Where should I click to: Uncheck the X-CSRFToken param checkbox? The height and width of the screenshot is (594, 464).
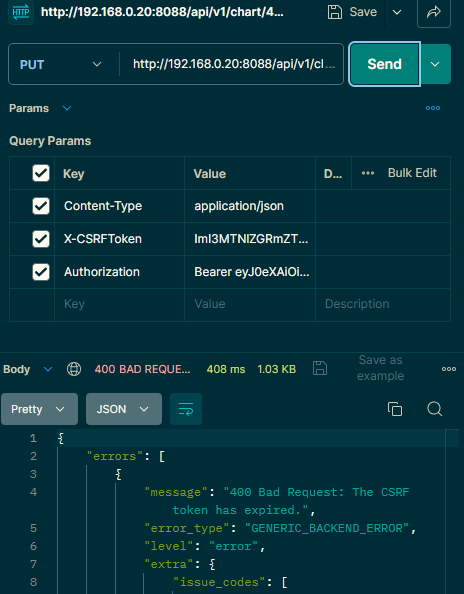click(x=41, y=239)
